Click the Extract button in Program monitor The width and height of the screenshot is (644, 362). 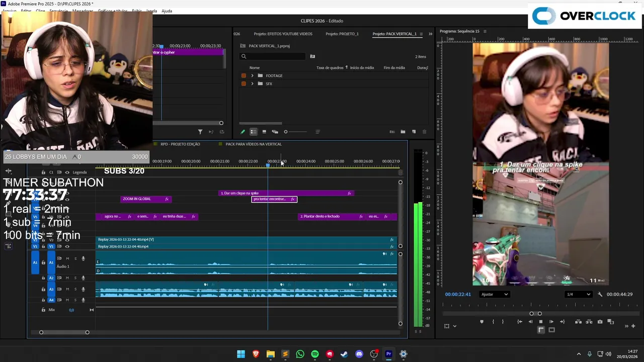tap(589, 322)
